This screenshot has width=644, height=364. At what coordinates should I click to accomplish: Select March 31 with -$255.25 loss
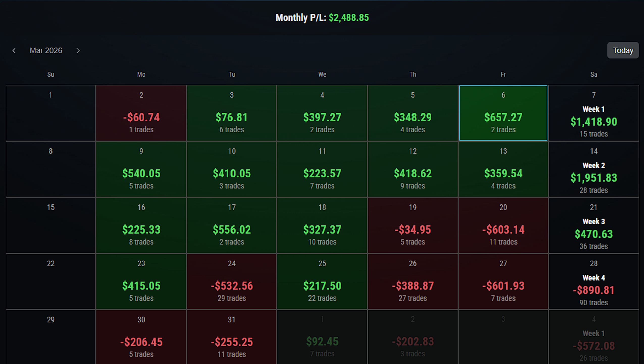231,337
